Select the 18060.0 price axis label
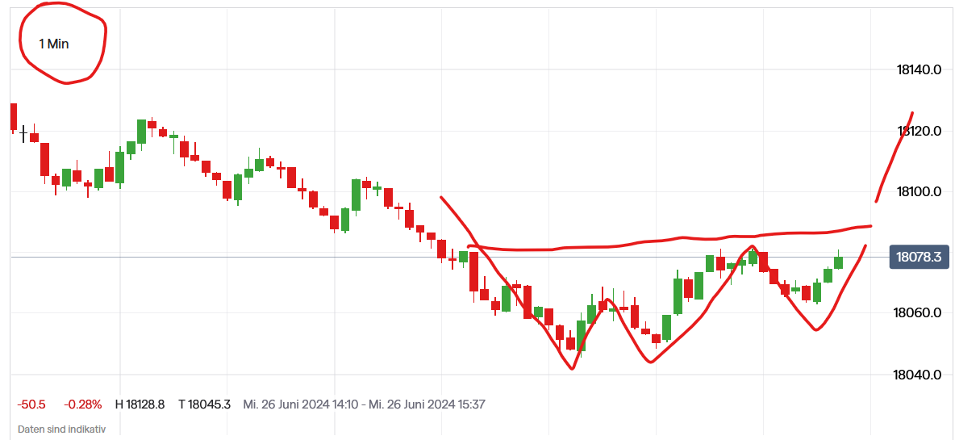This screenshot has width=980, height=440. click(x=920, y=313)
